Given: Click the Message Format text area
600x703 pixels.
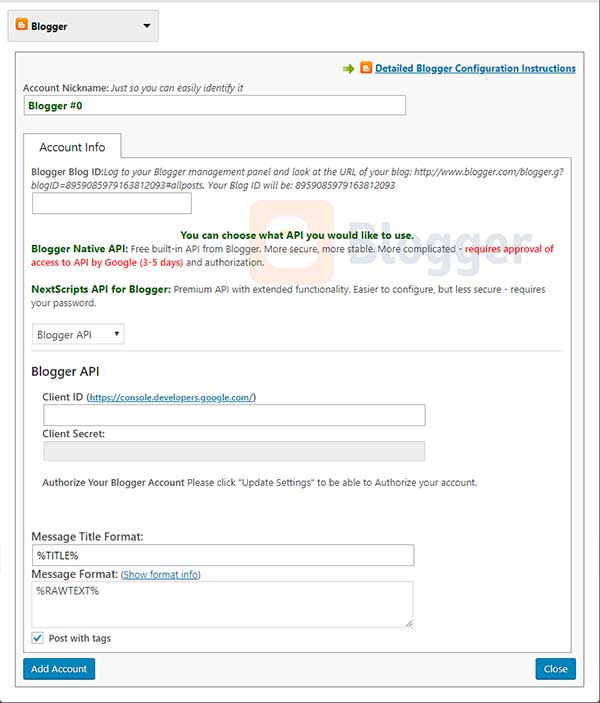Looking at the screenshot, I should (x=222, y=604).
